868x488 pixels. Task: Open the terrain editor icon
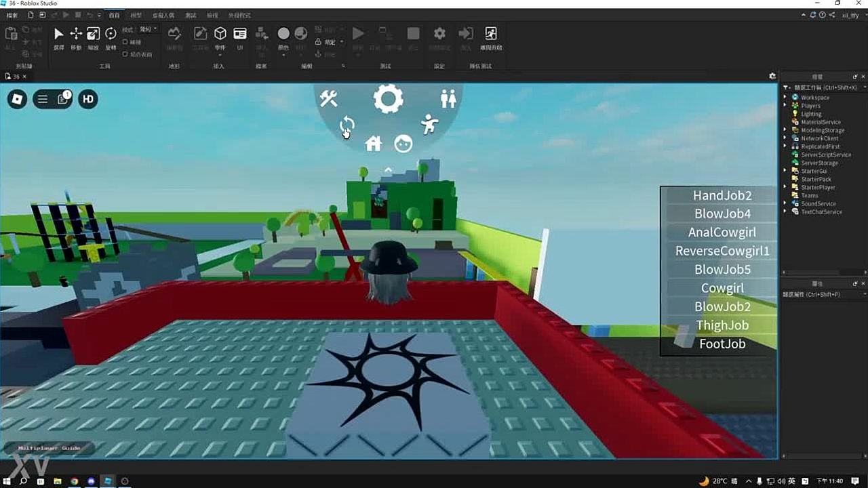174,34
